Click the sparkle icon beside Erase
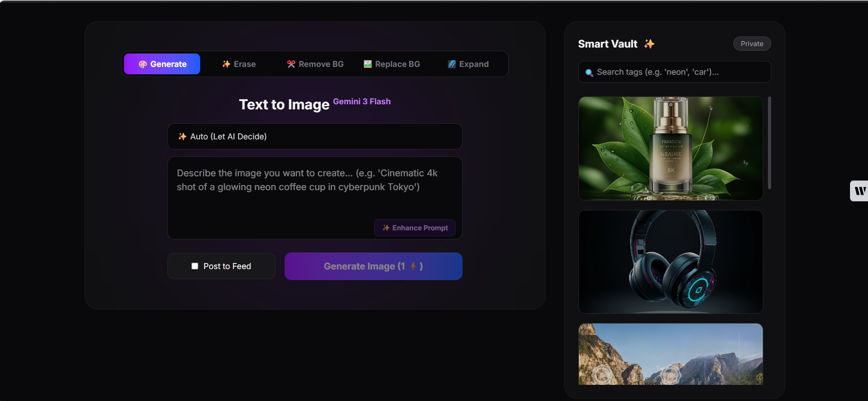Image resolution: width=868 pixels, height=401 pixels. coord(226,64)
